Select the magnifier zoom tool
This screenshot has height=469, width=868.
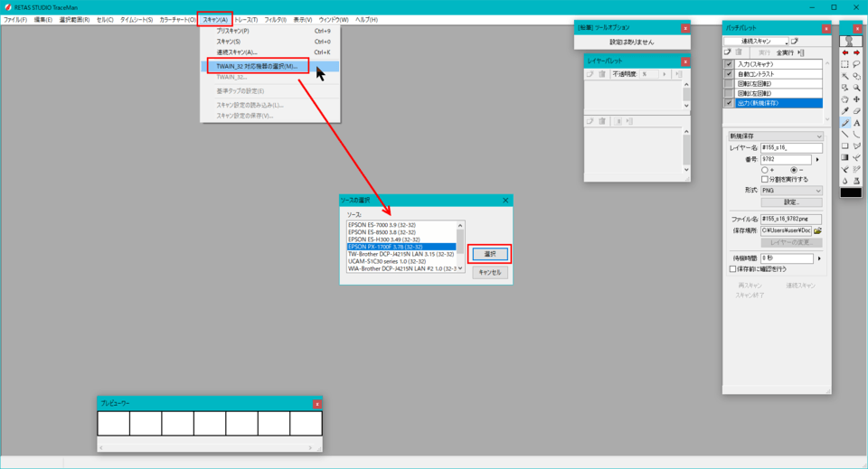tap(856, 88)
